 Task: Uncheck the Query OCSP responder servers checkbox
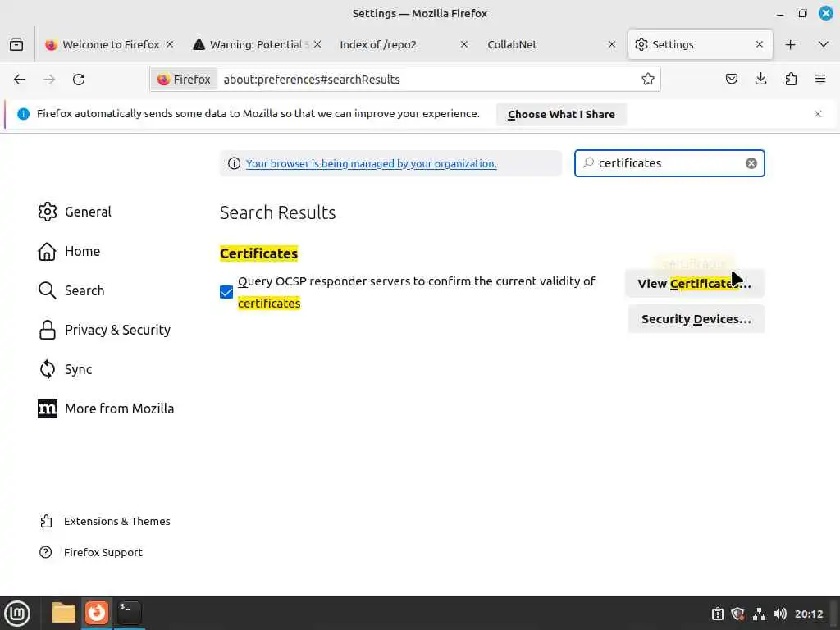pos(226,292)
